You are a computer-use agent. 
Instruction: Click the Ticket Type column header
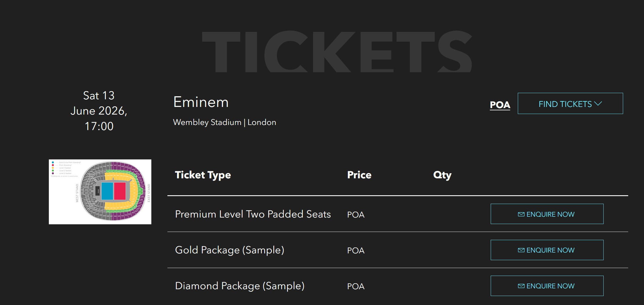(203, 175)
